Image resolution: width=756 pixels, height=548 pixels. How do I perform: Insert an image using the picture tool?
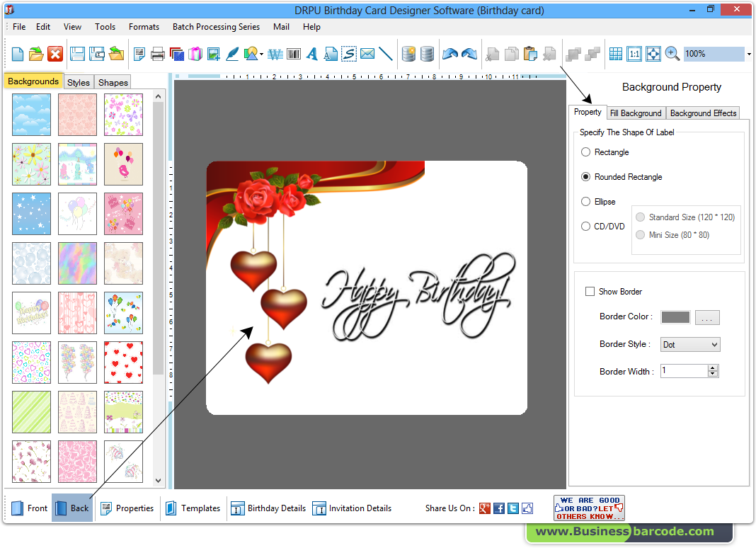pyautogui.click(x=212, y=54)
